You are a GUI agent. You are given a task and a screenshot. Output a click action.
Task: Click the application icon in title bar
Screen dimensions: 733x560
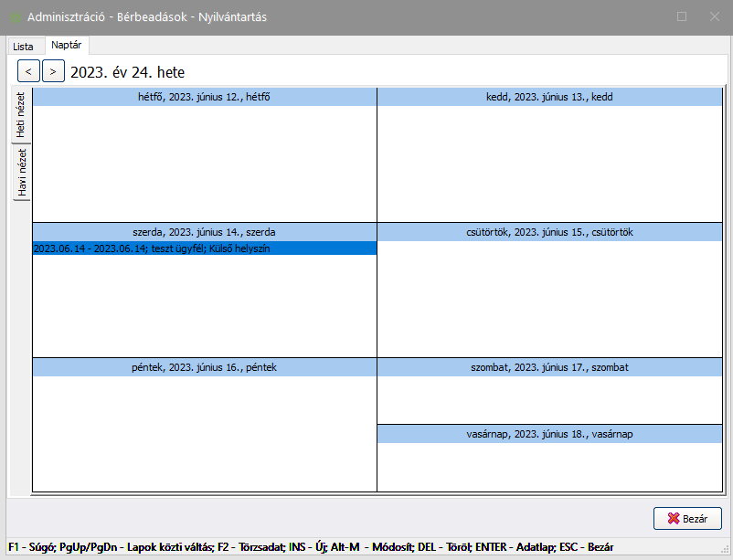(x=15, y=17)
